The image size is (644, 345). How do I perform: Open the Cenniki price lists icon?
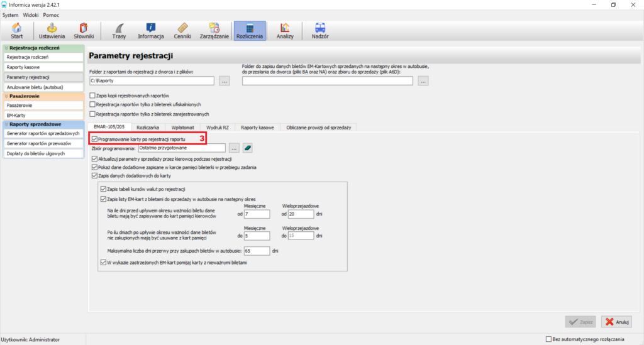click(x=182, y=31)
